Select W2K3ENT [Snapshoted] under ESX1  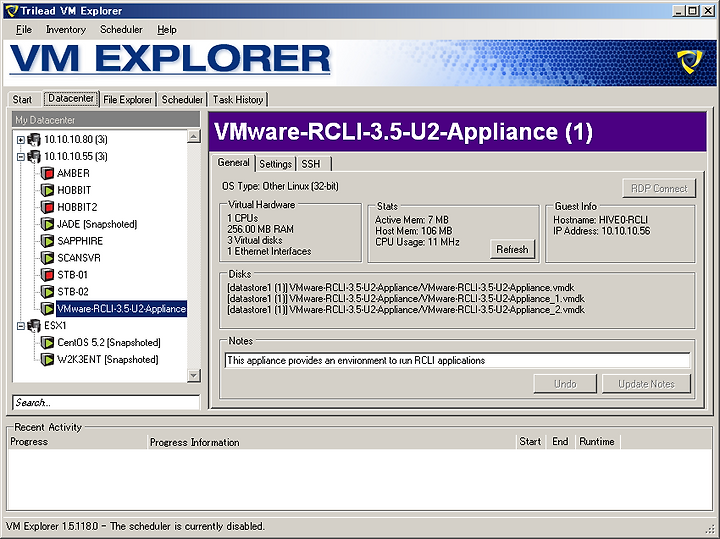pyautogui.click(x=107, y=359)
